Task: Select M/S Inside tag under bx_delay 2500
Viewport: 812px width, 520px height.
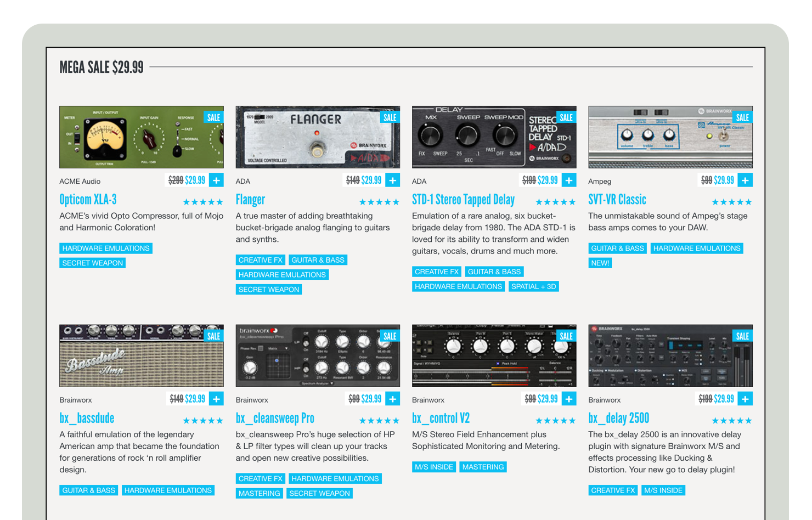Action: tap(663, 490)
